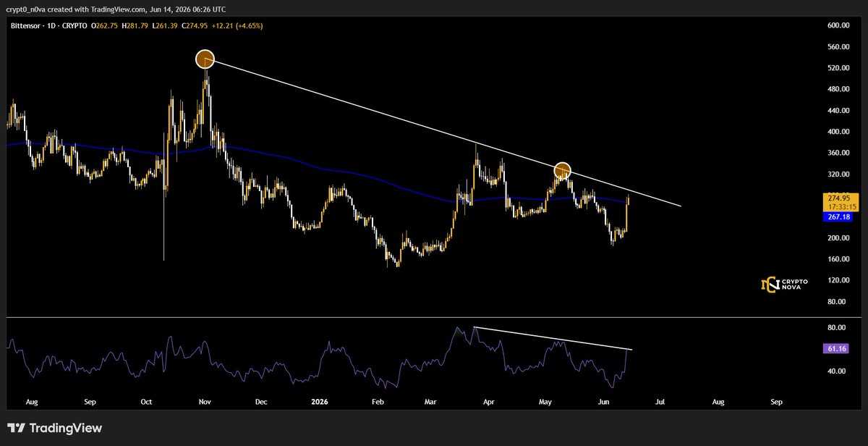
Task: Click the 520.00 price axis label
Action: (838, 68)
